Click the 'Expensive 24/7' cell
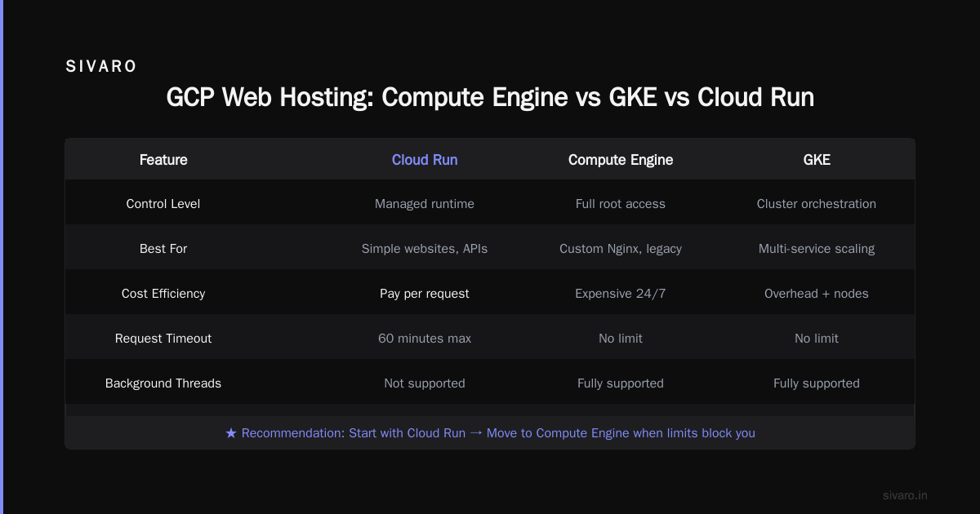Screen dimensions: 980x514 tap(621, 294)
